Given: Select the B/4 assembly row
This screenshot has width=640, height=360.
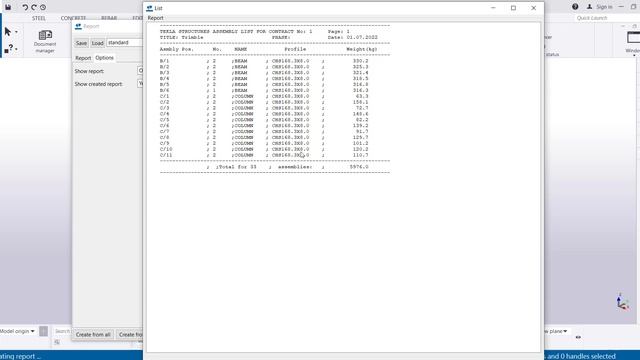Looking at the screenshot, I should click(x=264, y=78).
